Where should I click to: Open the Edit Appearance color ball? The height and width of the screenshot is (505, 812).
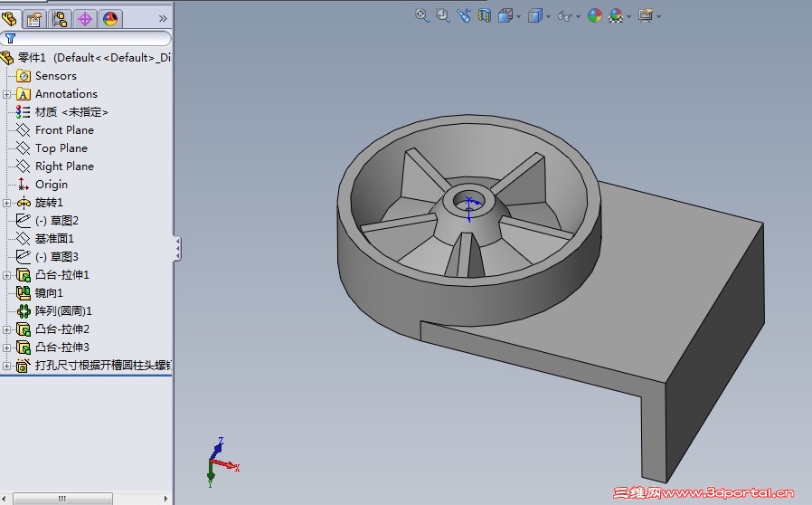[595, 16]
